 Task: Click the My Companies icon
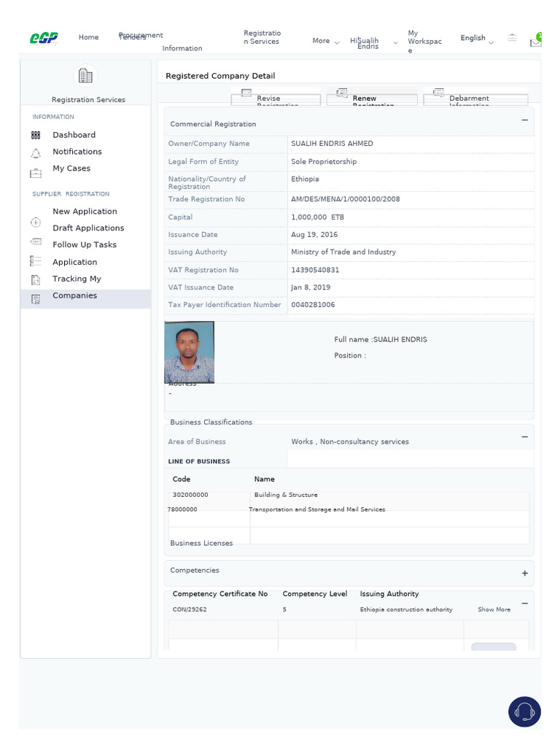click(36, 299)
